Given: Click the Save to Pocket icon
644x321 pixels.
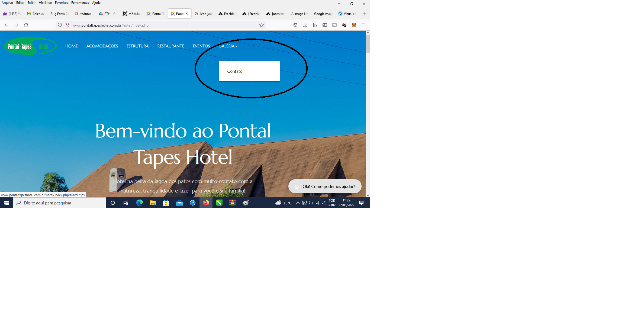Looking at the screenshot, I should (x=295, y=25).
